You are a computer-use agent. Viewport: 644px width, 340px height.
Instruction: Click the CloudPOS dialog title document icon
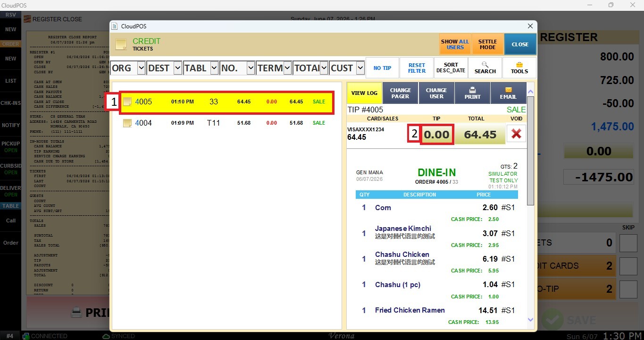114,26
